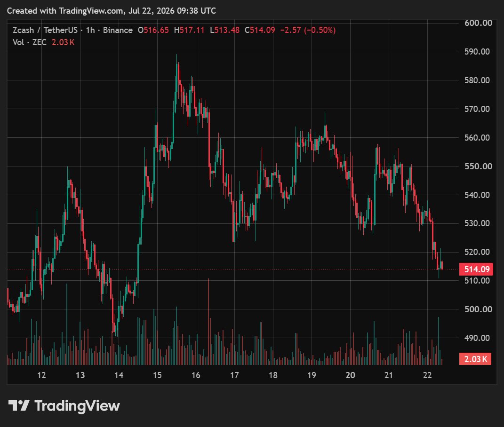This screenshot has height=427, width=504.
Task: Click the date label 17 on time axis
Action: pyautogui.click(x=234, y=375)
